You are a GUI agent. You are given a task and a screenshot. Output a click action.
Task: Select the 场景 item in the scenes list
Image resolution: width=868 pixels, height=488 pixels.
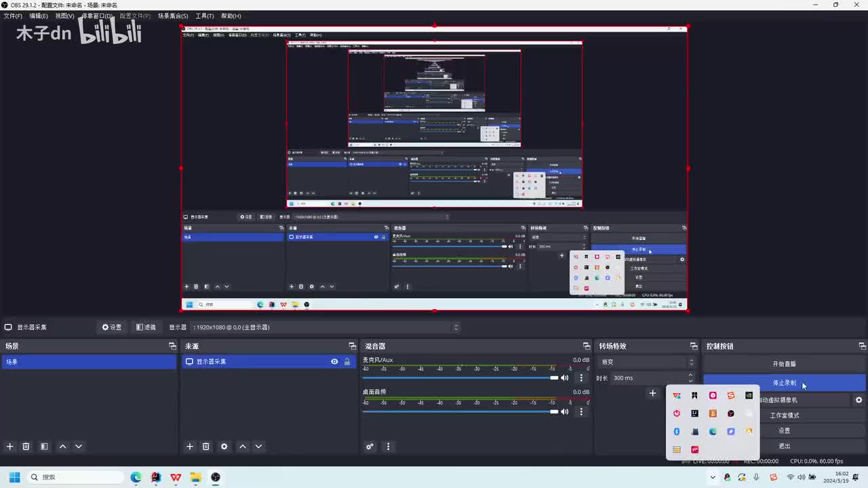pos(89,362)
